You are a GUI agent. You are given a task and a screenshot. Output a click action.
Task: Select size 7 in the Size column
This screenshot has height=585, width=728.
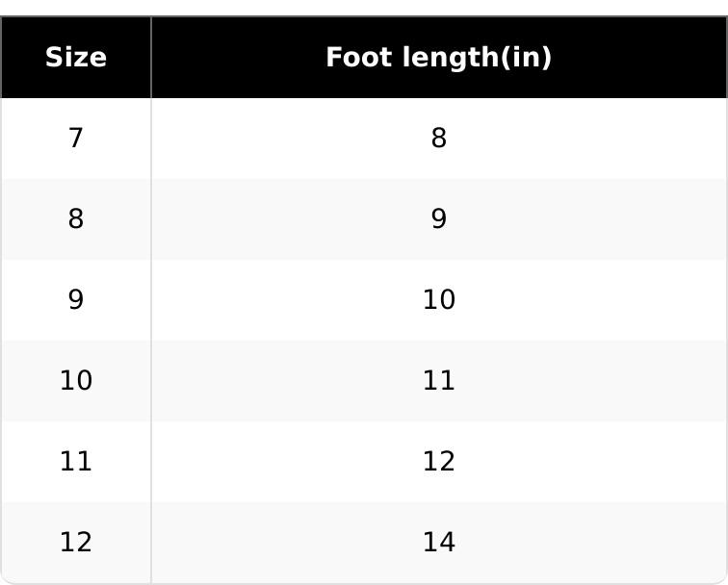click(76, 139)
